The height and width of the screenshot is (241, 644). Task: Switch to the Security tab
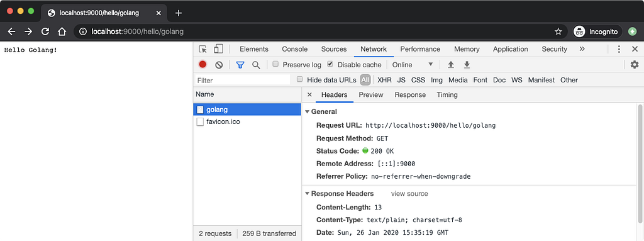pos(554,49)
